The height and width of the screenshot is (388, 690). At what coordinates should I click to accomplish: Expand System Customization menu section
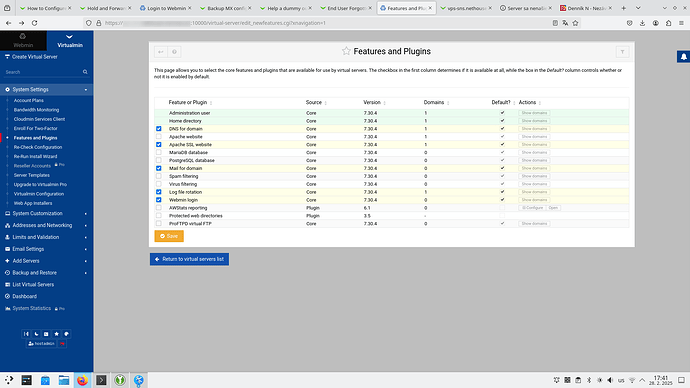46,213
